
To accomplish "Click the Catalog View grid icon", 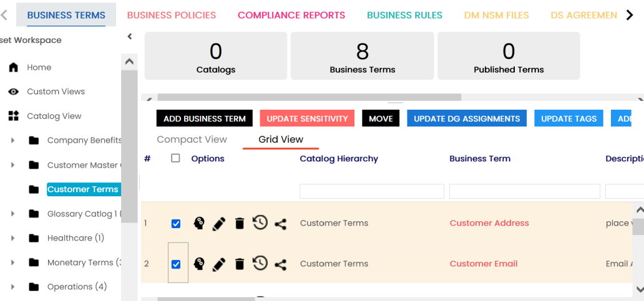I will [13, 116].
